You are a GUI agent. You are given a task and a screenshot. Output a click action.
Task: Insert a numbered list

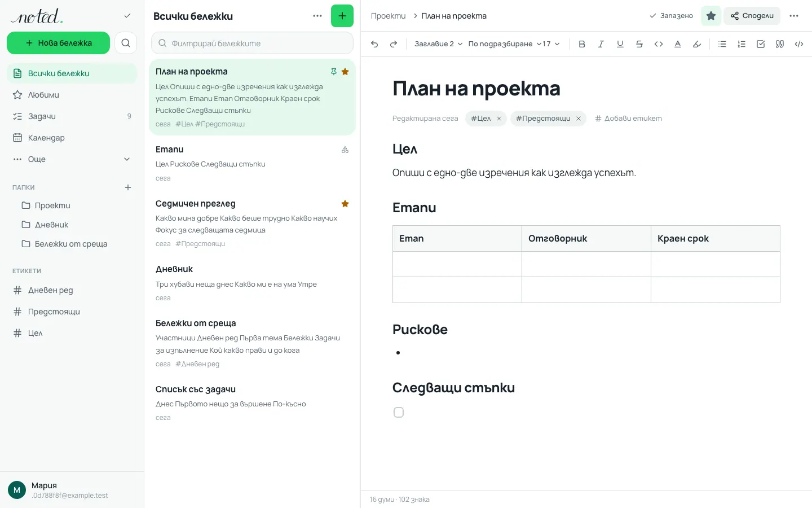coord(742,44)
